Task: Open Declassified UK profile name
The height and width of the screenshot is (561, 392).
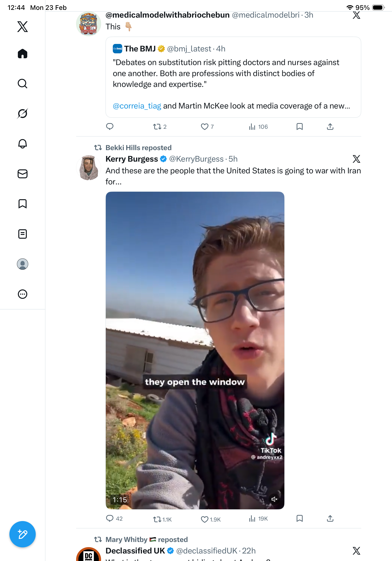Action: point(135,551)
